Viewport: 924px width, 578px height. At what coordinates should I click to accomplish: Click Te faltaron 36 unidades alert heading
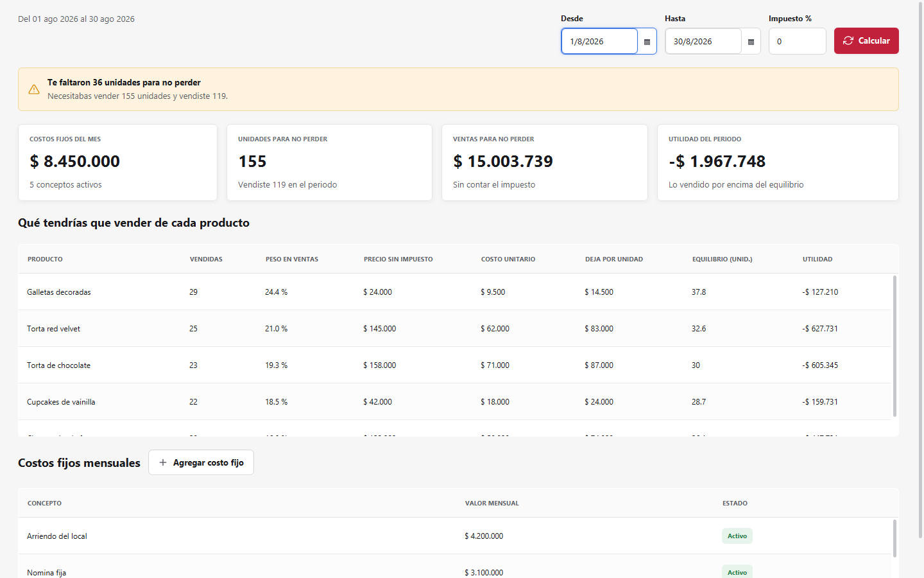click(124, 83)
